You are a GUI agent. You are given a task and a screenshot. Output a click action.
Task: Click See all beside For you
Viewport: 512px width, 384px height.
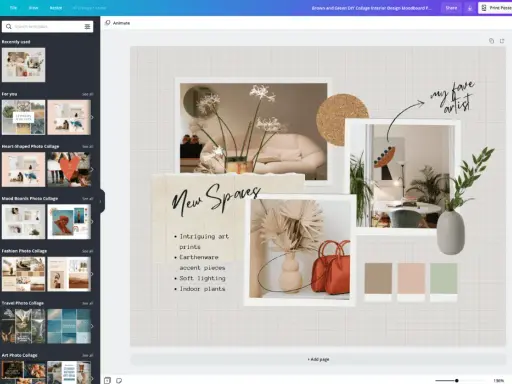click(x=88, y=94)
